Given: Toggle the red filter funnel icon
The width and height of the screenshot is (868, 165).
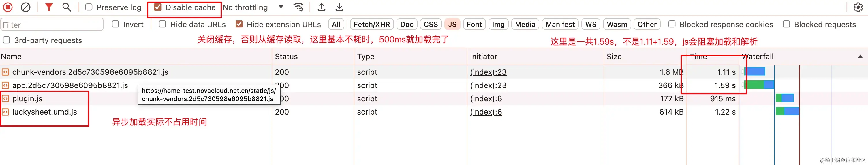Looking at the screenshot, I should [49, 7].
